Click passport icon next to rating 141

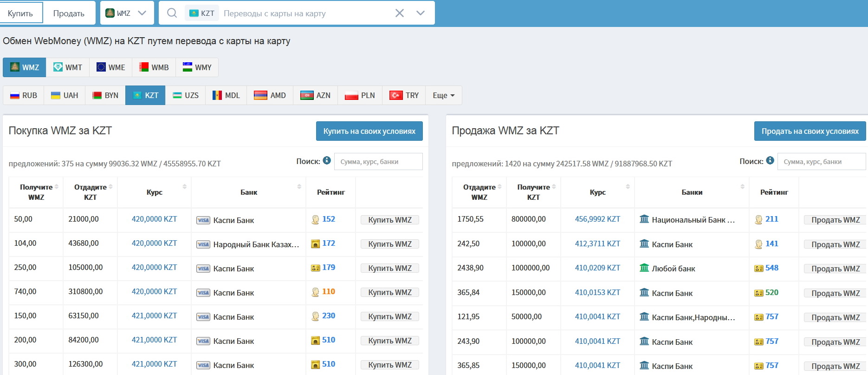[759, 244]
